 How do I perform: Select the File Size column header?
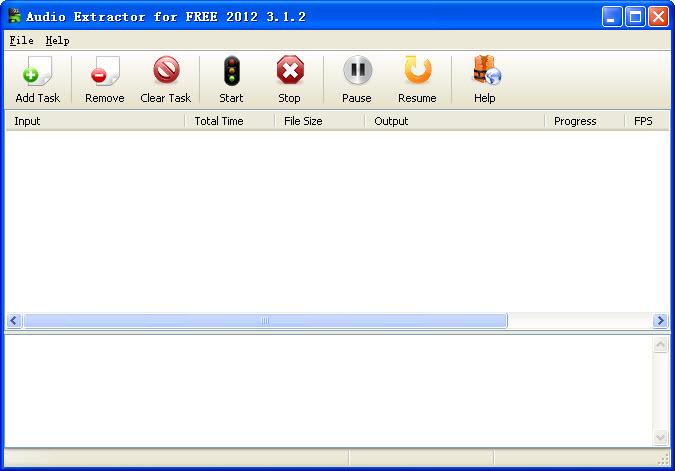(x=319, y=121)
